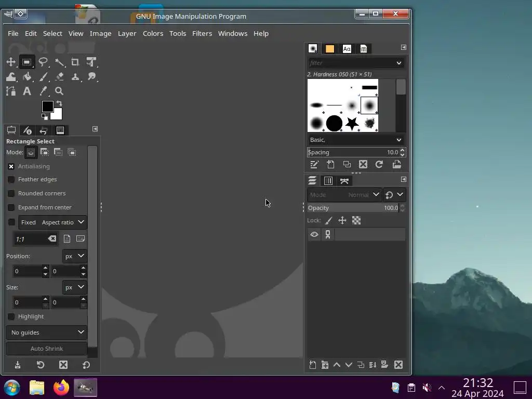Image resolution: width=532 pixels, height=399 pixels.
Task: Choose Replace current selection mode
Action: pyautogui.click(x=31, y=153)
